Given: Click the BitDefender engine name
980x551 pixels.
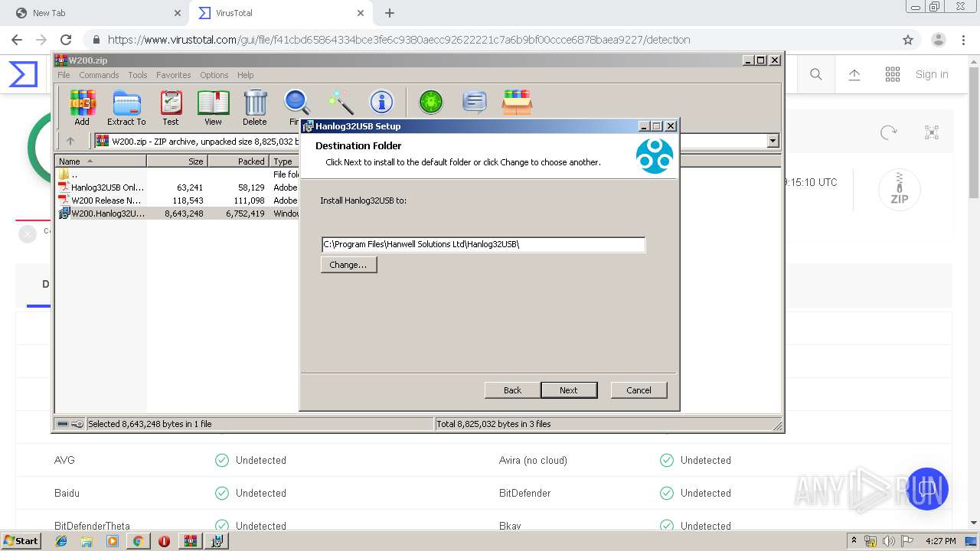Looking at the screenshot, I should click(524, 494).
